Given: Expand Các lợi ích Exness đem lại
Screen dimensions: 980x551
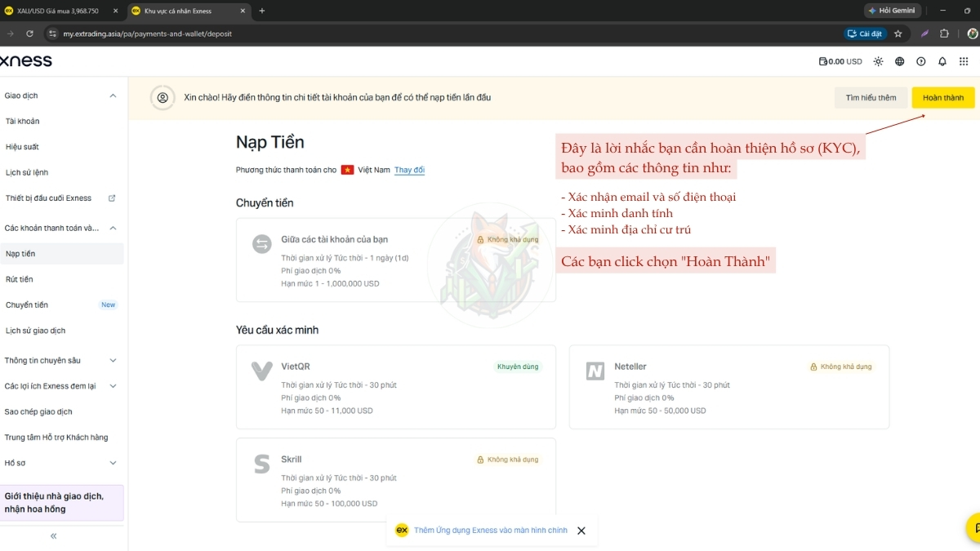Looking at the screenshot, I should (113, 386).
